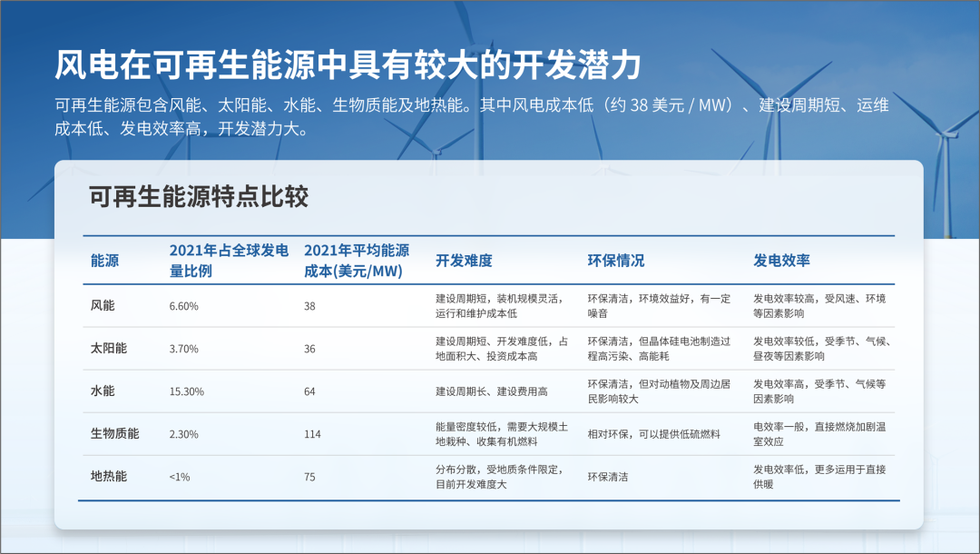Click the row label 水能
The height and width of the screenshot is (554, 980).
click(x=103, y=391)
